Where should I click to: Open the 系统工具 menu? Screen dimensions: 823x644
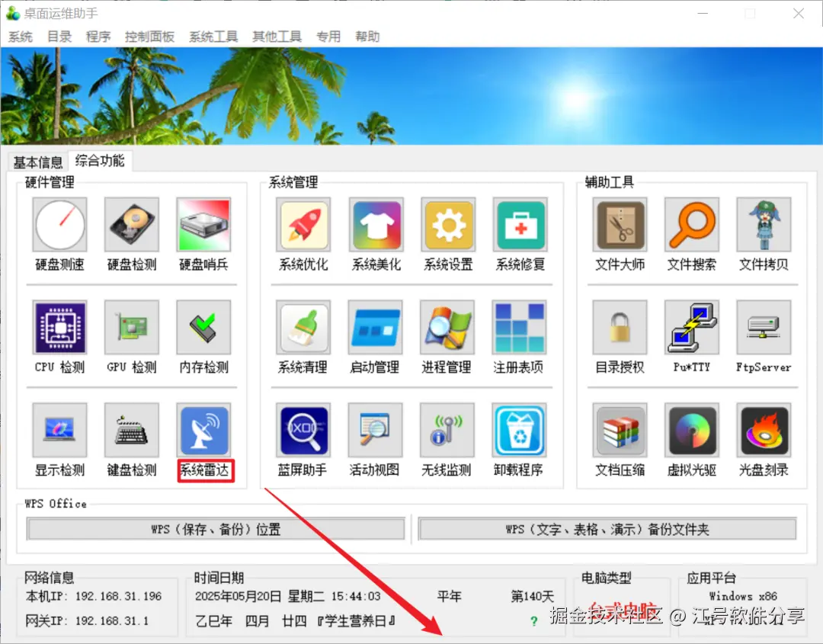(x=213, y=36)
